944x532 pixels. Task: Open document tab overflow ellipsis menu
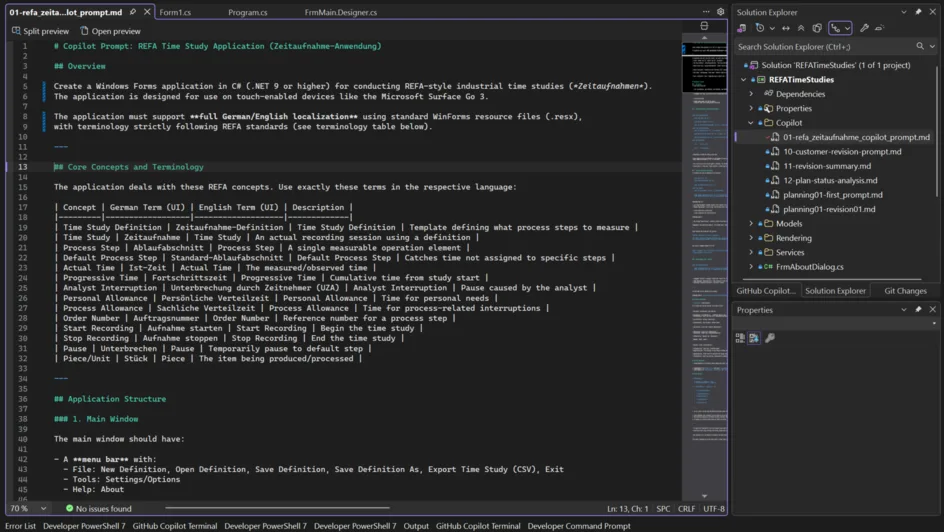point(706,11)
